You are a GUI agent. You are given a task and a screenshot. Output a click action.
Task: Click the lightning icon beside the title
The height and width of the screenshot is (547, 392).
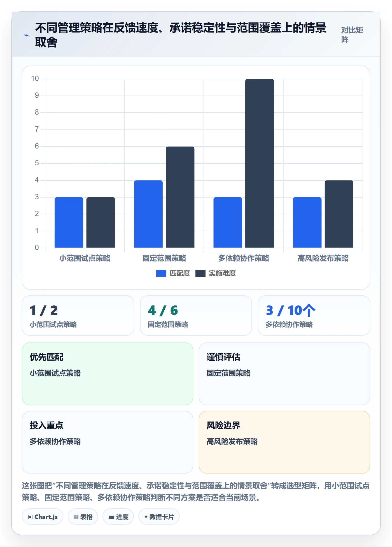[26, 36]
